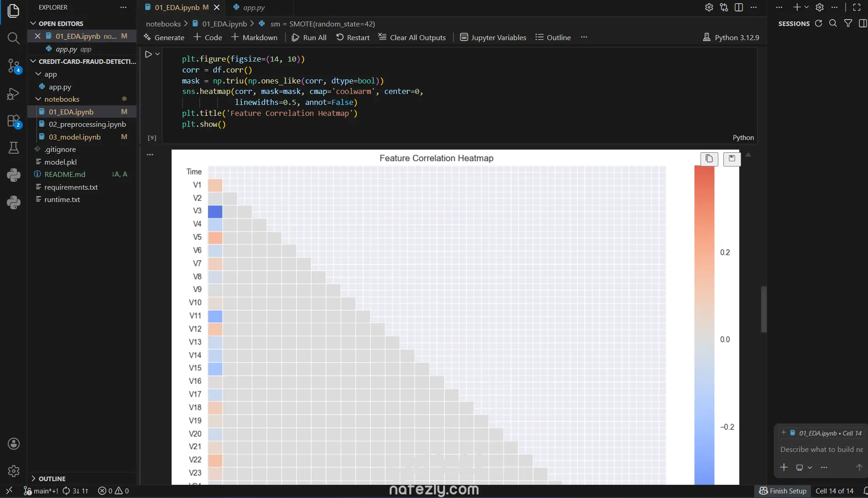Viewport: 868px width, 498px height.
Task: Open the remote window status bar icon
Action: click(9, 491)
